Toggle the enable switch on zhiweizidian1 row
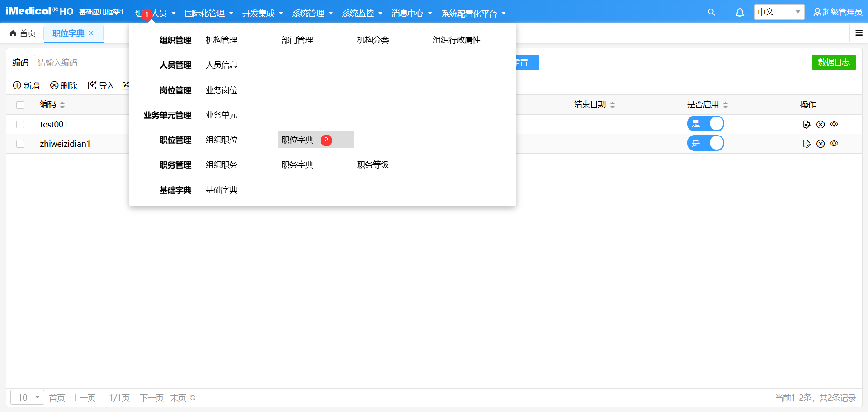868x412 pixels. 705,143
